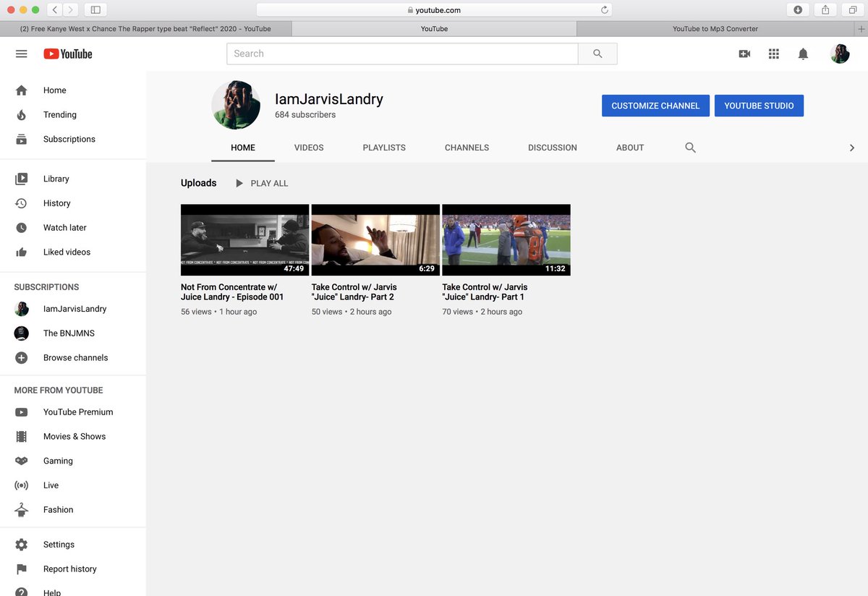Click the 11:32 football video thumbnail
This screenshot has width=868, height=596.
[506, 240]
